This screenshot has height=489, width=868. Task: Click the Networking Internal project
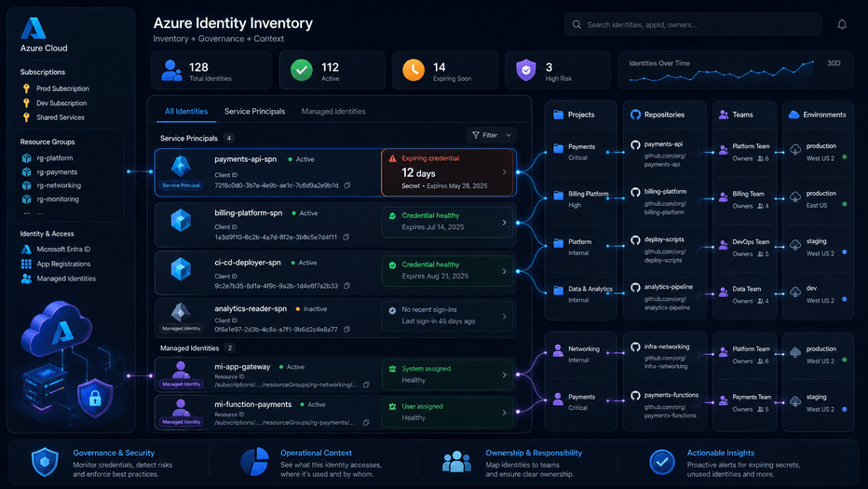576,355
